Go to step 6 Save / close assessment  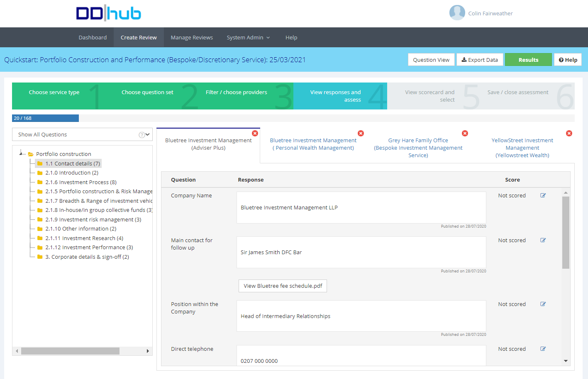coord(528,96)
